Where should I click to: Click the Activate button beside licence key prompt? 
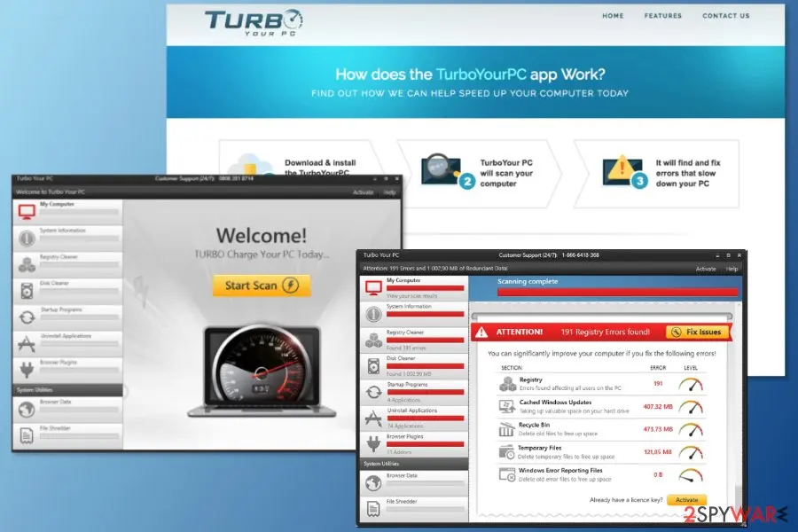tap(686, 500)
